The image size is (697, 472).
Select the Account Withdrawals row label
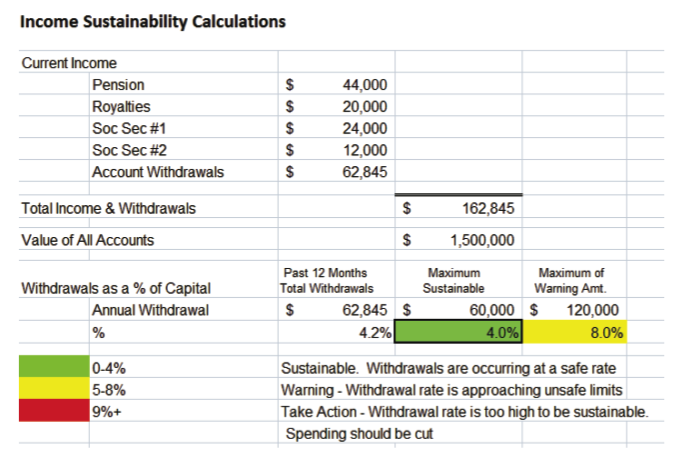tap(158, 172)
